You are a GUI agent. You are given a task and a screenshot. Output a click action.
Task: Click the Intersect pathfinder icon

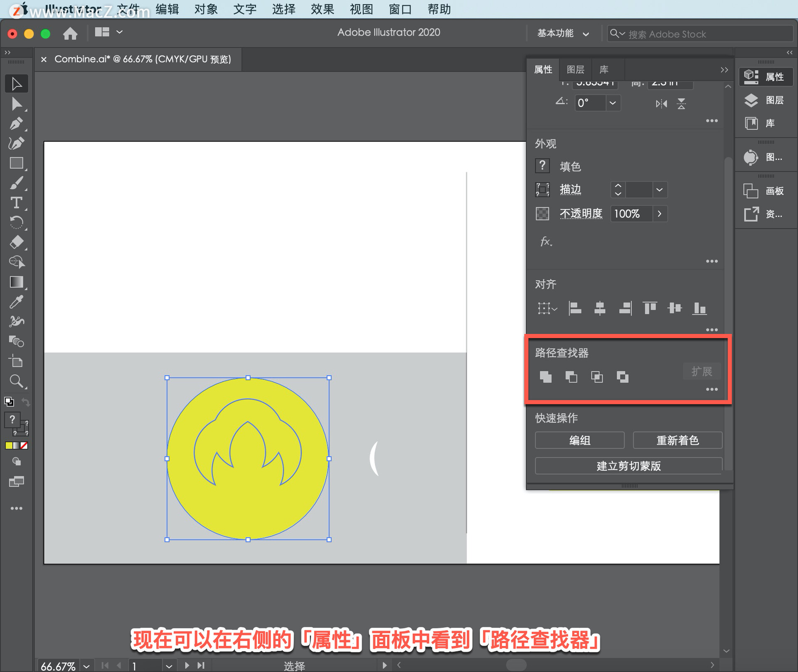[597, 377]
